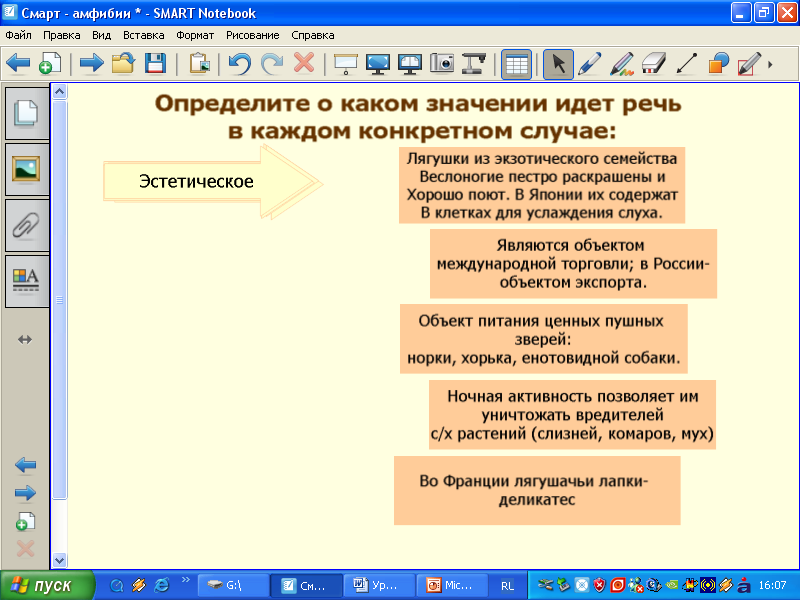800x600 pixels.
Task: Click the RL language indicator
Action: point(507,586)
